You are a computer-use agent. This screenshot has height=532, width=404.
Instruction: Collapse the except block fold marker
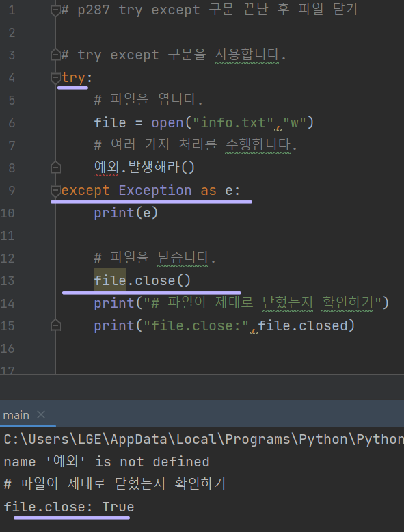pyautogui.click(x=55, y=190)
